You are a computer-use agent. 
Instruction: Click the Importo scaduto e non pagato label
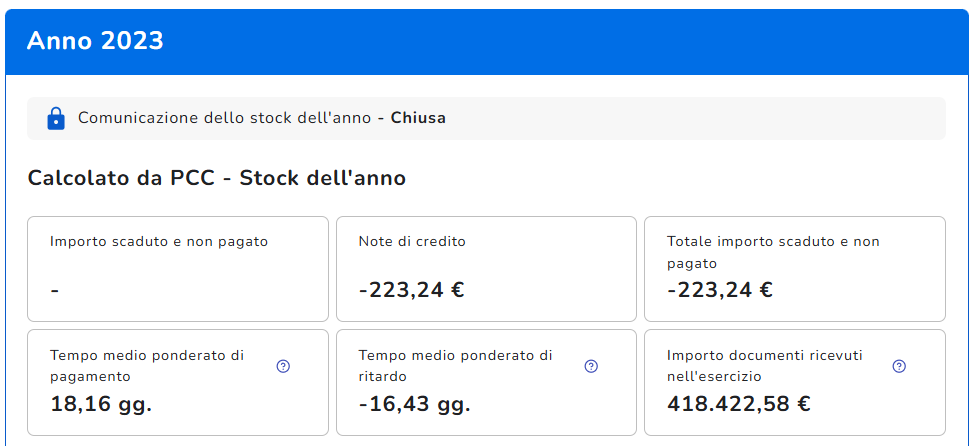[159, 241]
